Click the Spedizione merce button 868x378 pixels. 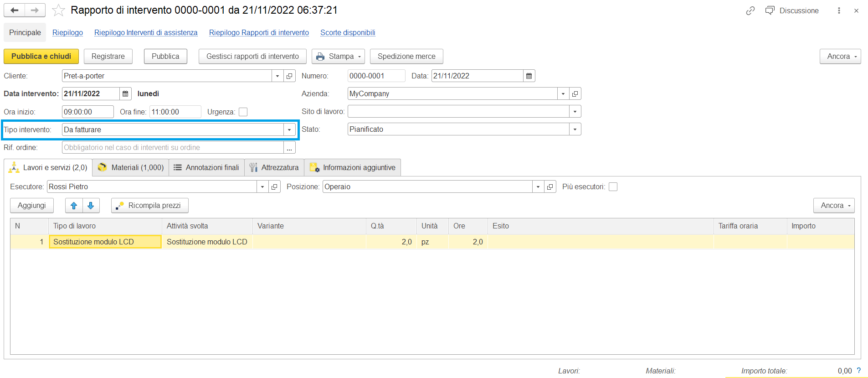pos(406,56)
